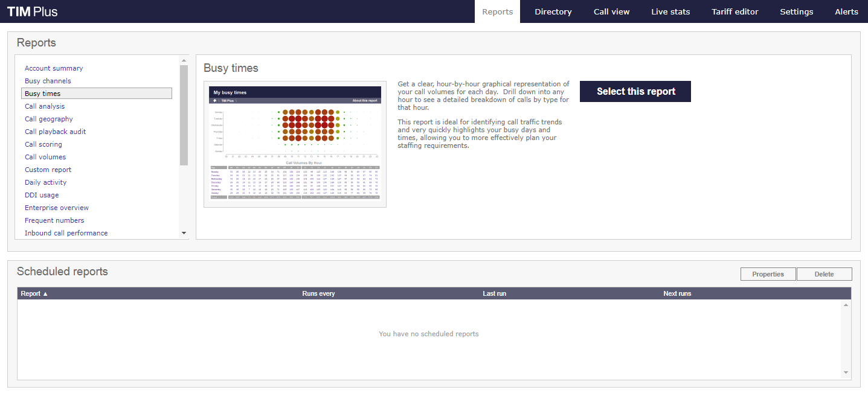The width and height of the screenshot is (868, 393).
Task: Click the Delete scheduled report button
Action: point(824,274)
